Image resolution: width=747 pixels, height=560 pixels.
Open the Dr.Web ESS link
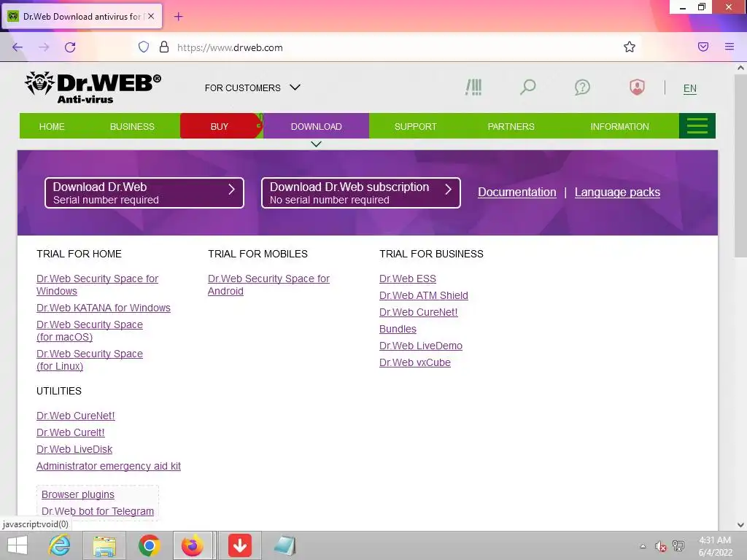pyautogui.click(x=408, y=279)
